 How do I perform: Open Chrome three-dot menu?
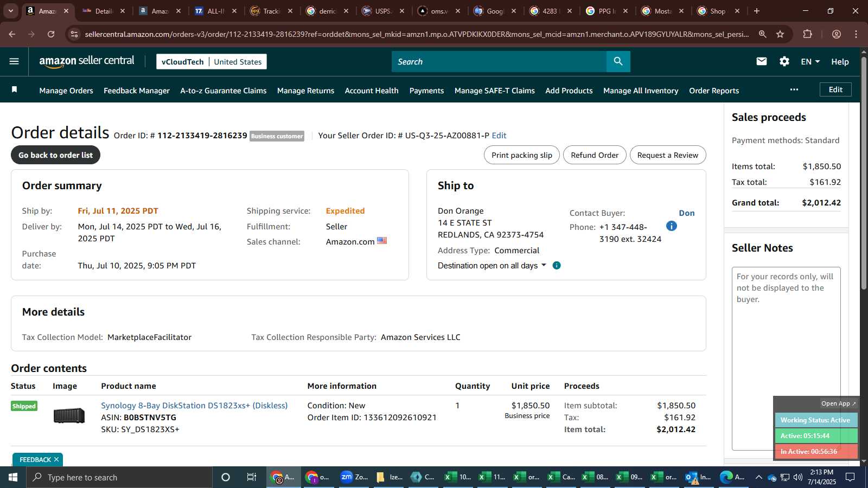(856, 34)
